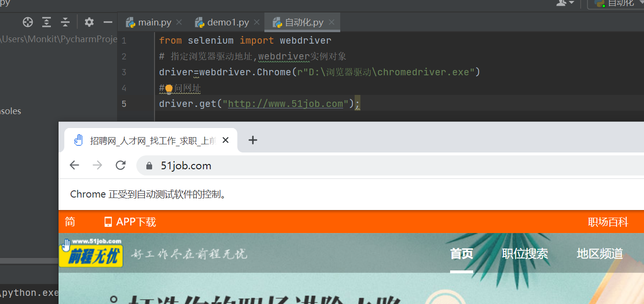This screenshot has height=304, width=644.
Task: Click line number 3 in the gutter
Action: 124,72
